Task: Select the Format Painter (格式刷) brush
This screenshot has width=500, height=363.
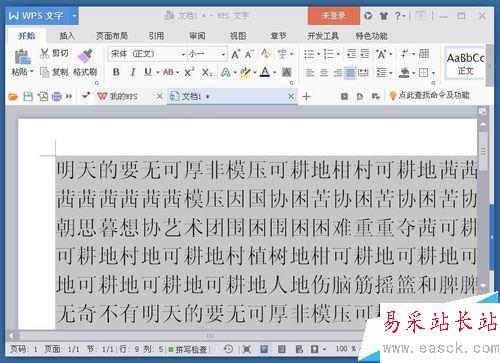Action: tap(85, 56)
